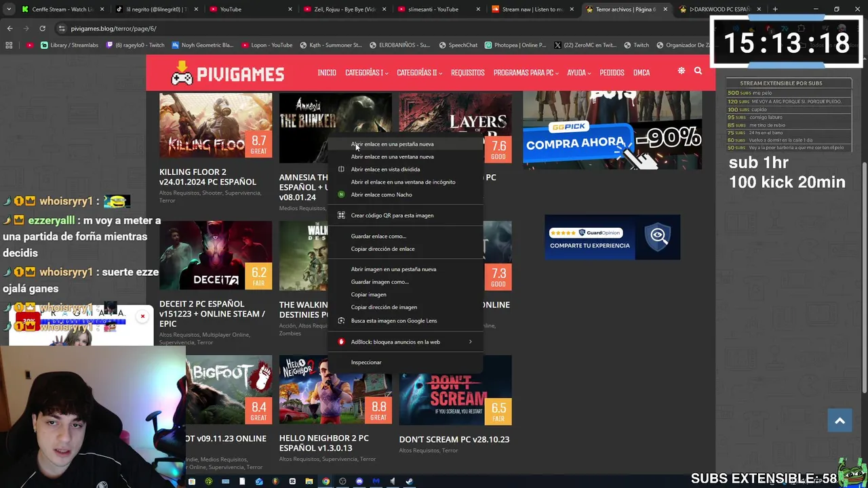Select 'Busca esta imagen con Google Lens'

pyautogui.click(x=405, y=321)
